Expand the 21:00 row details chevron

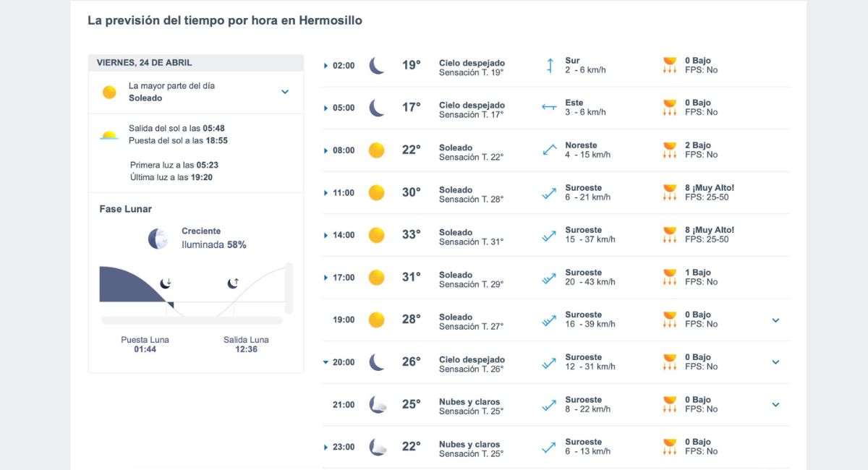[x=775, y=404]
